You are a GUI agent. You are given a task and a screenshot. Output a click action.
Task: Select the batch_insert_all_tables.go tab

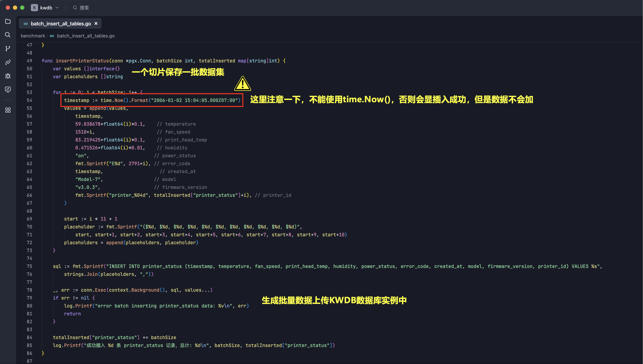[x=61, y=24]
